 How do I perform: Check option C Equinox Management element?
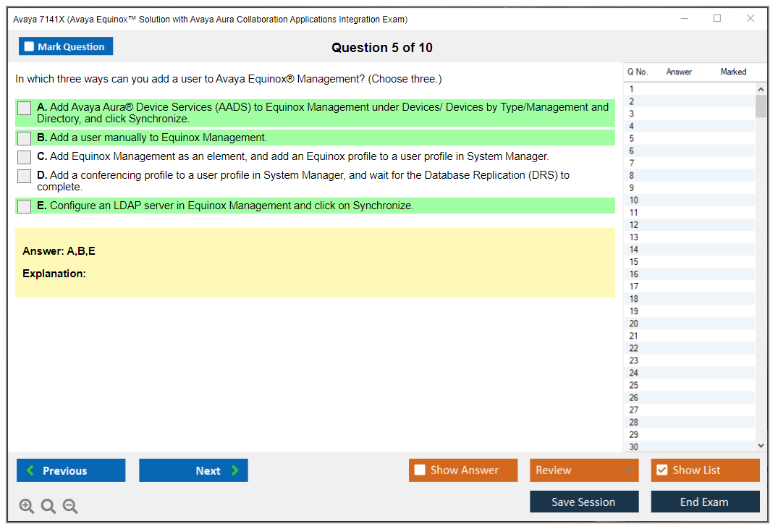click(x=25, y=157)
